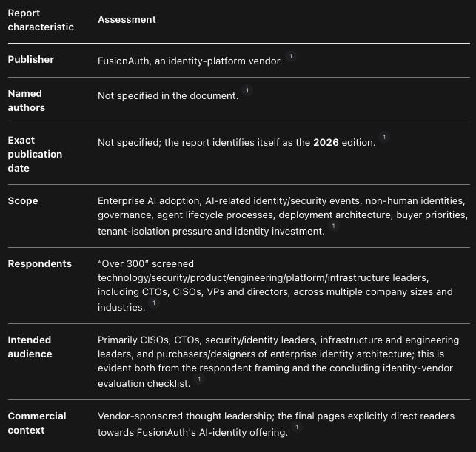Image resolution: width=476 pixels, height=452 pixels.
Task: Click the 'Enterprise AI adoption' scope text
Action: point(149,200)
